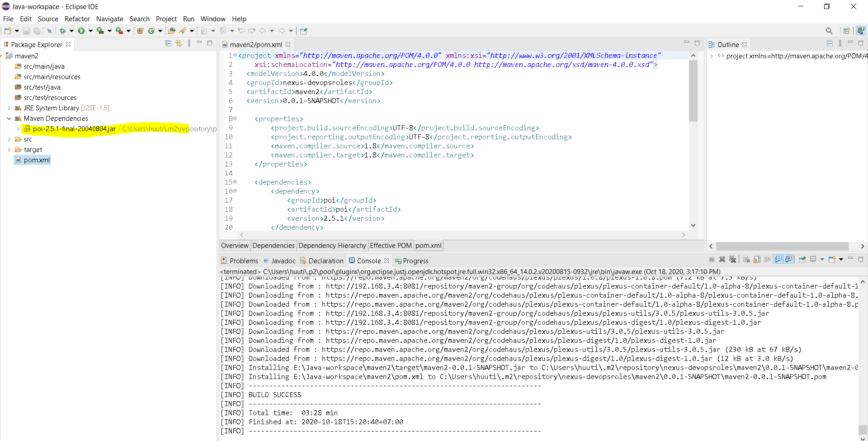The image size is (868, 441).
Task: Pin the Console view
Action: (802, 260)
